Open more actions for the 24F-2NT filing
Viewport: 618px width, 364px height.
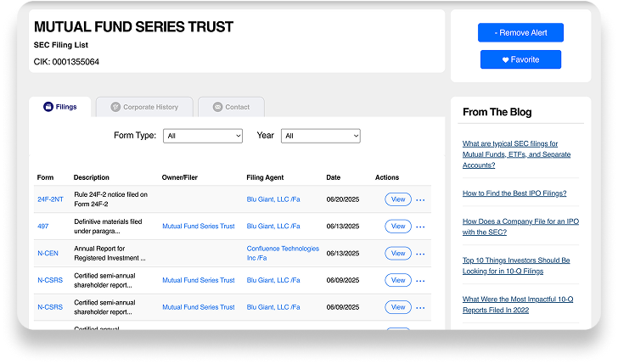click(420, 200)
